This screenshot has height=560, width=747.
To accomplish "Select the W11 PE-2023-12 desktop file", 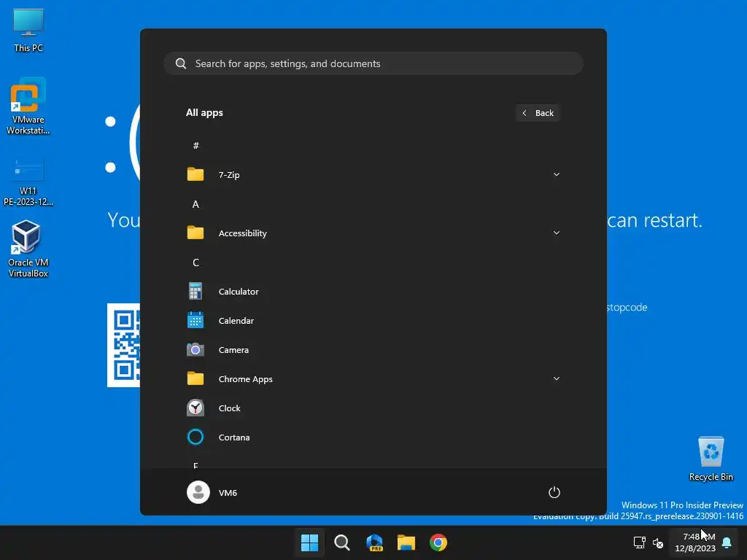I will 28,182.
